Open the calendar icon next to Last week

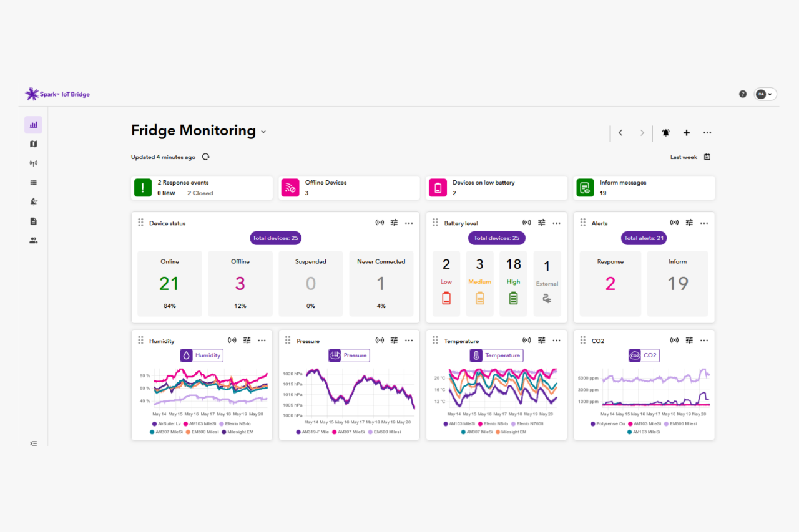click(707, 157)
